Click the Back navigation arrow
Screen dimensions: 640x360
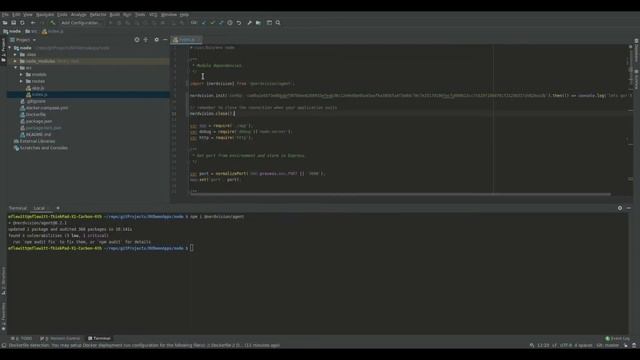[33, 23]
